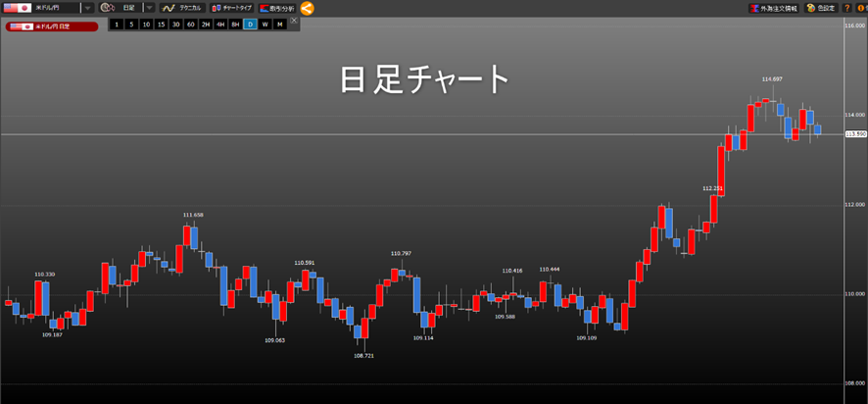Select the W weekly timeframe
The image size is (868, 404).
point(265,24)
